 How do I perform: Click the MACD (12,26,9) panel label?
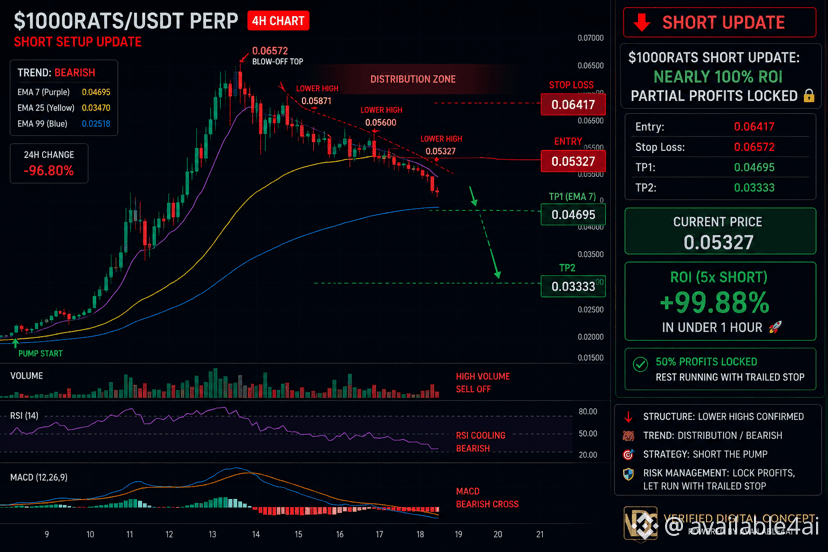point(39,478)
